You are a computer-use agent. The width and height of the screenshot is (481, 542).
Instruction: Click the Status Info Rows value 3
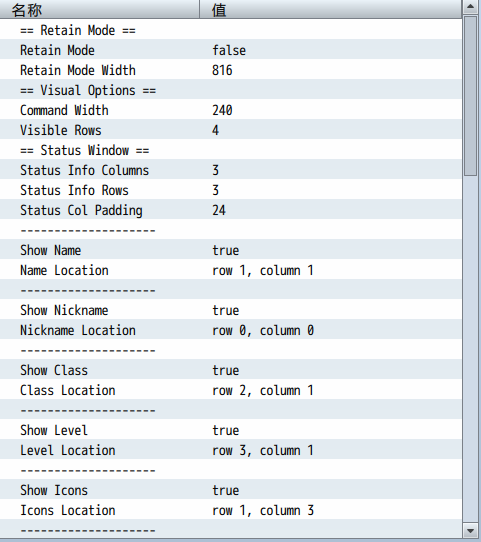215,190
